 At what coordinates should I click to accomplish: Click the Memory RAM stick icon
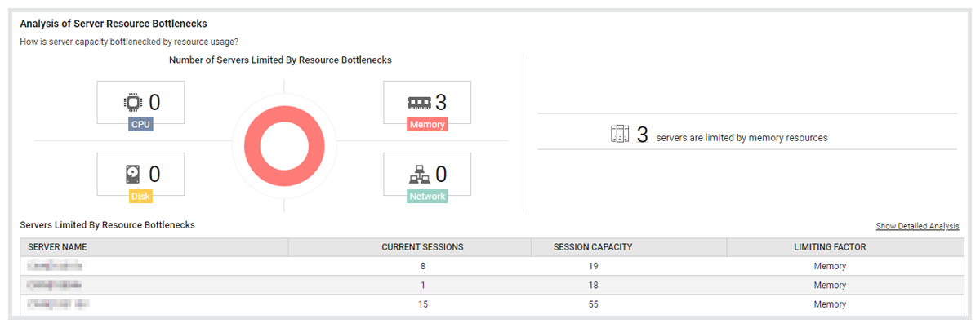pos(419,103)
